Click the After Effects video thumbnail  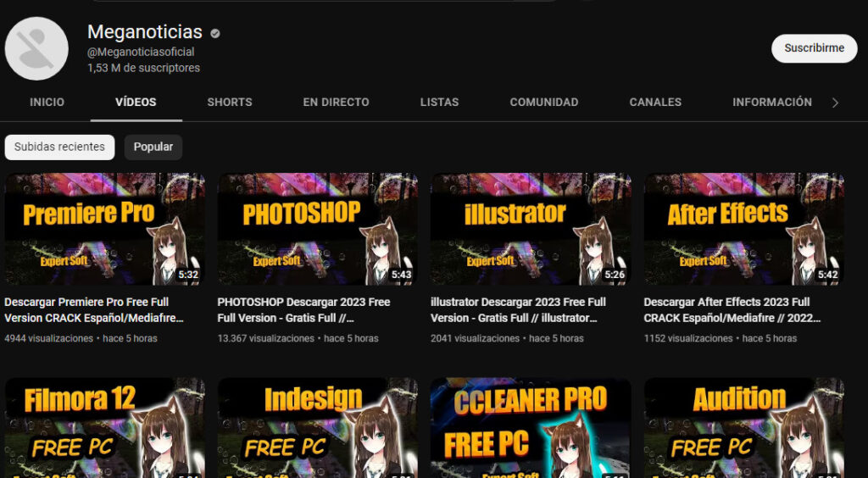click(743, 229)
